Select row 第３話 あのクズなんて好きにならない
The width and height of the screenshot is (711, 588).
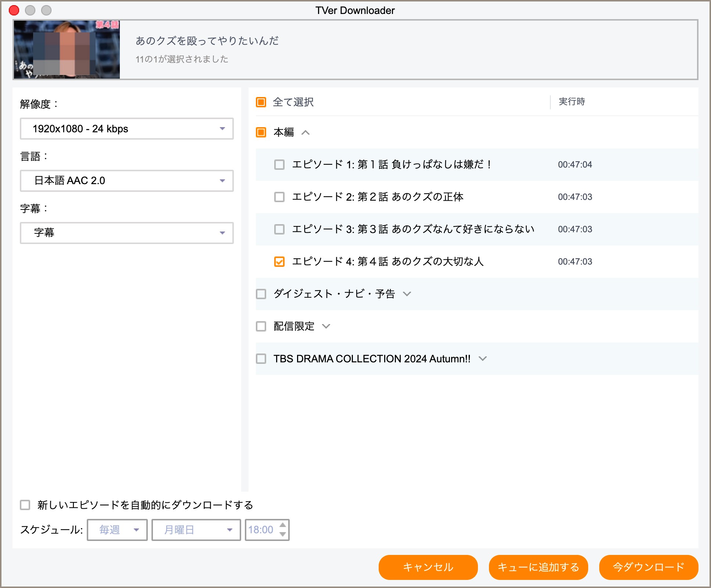pyautogui.click(x=477, y=229)
